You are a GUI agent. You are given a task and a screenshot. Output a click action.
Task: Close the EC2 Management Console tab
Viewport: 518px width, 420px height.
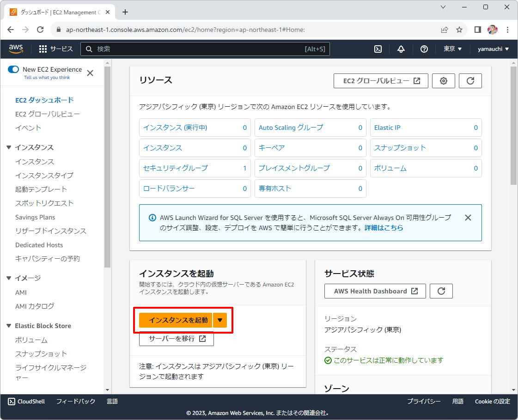click(108, 12)
